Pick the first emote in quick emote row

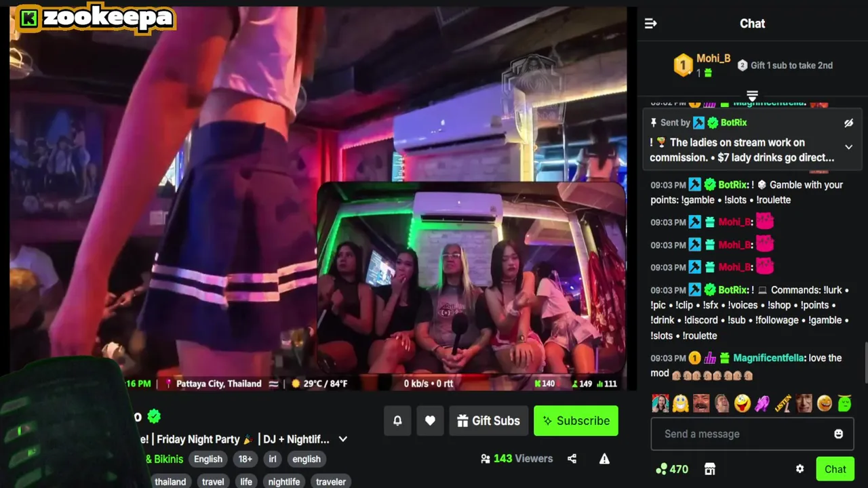(660, 403)
